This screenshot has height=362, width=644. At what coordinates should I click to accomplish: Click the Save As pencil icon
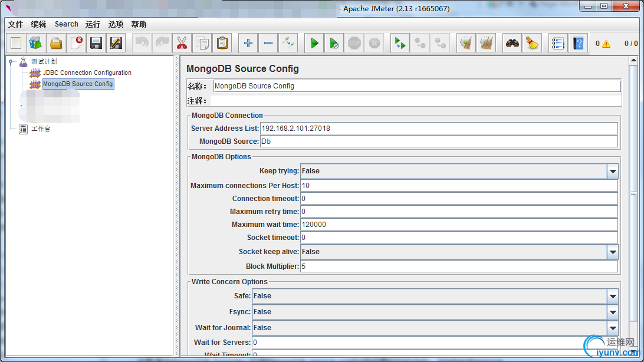(116, 43)
